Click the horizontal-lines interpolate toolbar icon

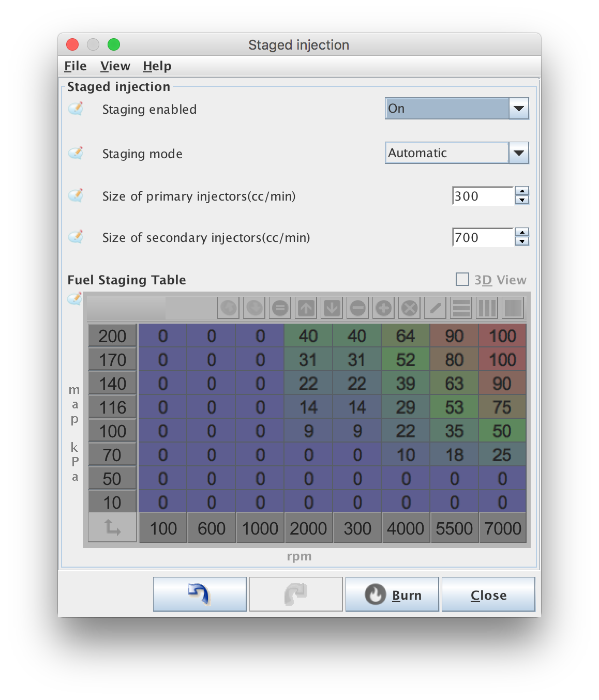point(461,308)
